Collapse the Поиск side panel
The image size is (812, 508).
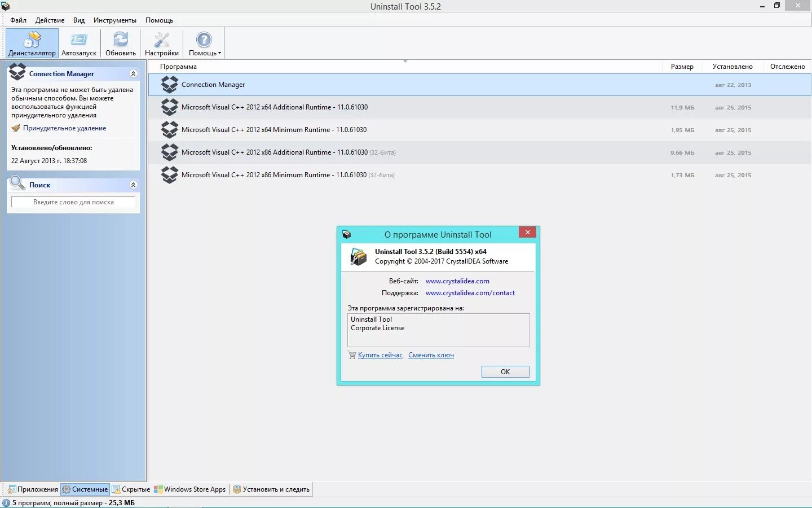[x=133, y=185]
